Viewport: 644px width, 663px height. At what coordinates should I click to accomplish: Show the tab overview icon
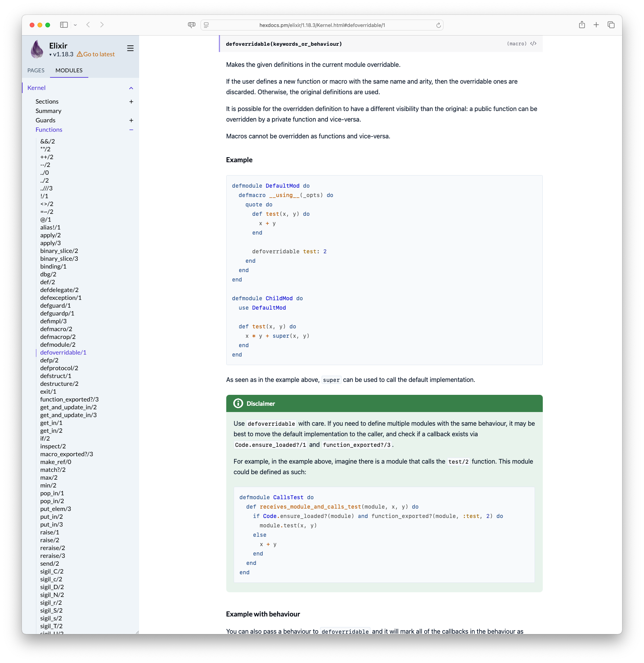pyautogui.click(x=610, y=25)
